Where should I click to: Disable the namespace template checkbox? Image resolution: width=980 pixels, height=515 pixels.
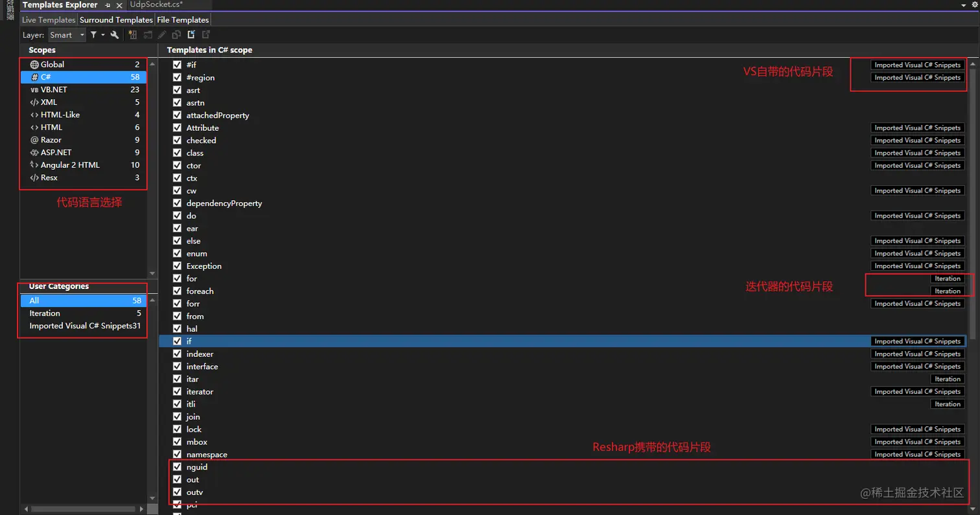[x=177, y=454]
